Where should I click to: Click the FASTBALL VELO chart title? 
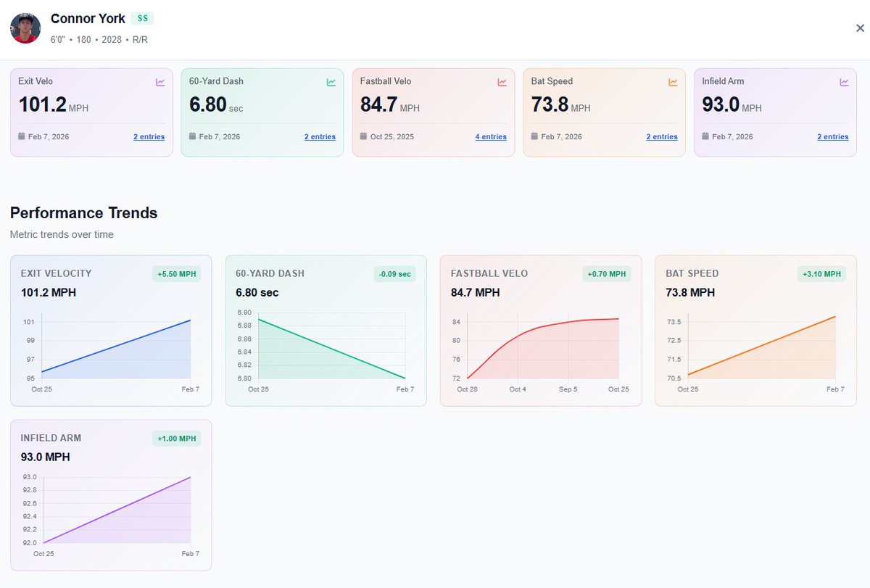point(489,274)
